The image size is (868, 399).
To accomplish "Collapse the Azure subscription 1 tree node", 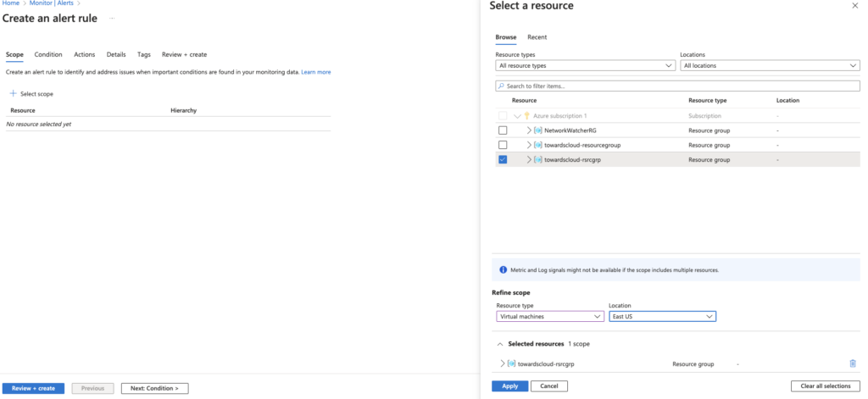I will (518, 116).
